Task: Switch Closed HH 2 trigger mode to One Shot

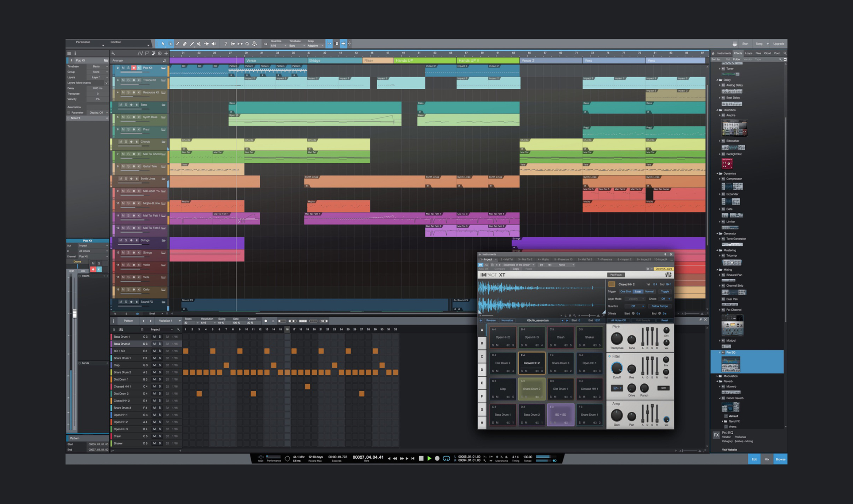Action: (626, 292)
